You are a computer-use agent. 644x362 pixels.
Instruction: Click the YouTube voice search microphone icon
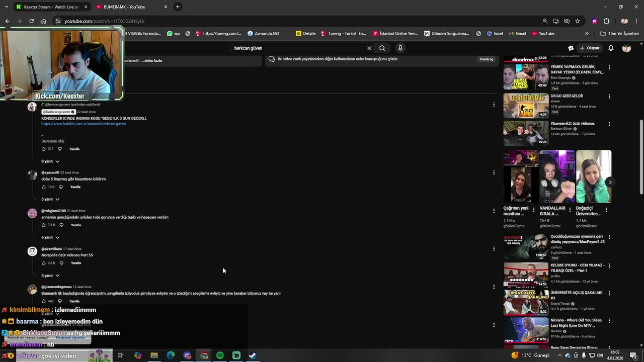[400, 48]
